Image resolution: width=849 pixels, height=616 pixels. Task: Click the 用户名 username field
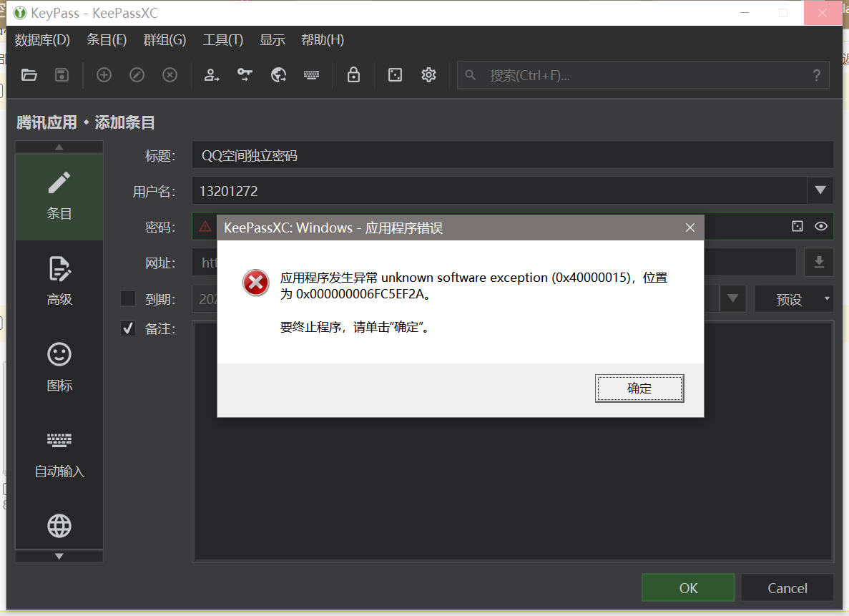pyautogui.click(x=499, y=191)
